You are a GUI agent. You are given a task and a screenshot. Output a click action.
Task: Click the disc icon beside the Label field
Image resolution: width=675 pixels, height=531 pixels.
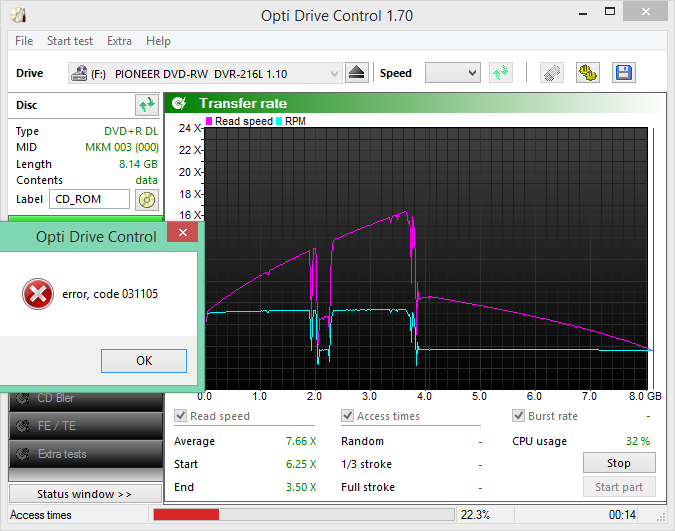147,200
